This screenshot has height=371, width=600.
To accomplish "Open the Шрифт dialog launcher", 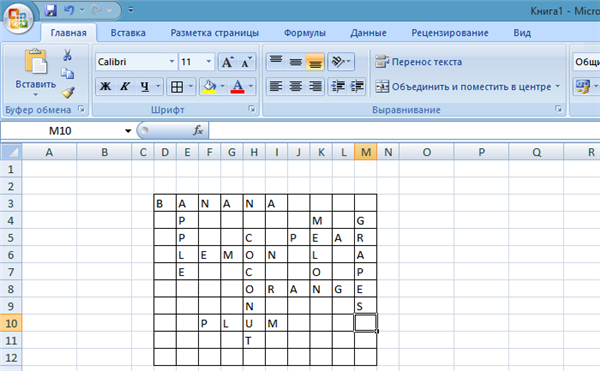I will 252,109.
